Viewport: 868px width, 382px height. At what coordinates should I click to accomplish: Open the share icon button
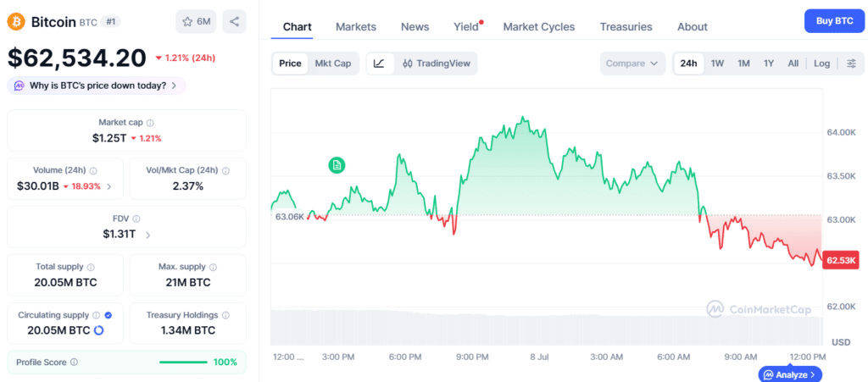(234, 21)
